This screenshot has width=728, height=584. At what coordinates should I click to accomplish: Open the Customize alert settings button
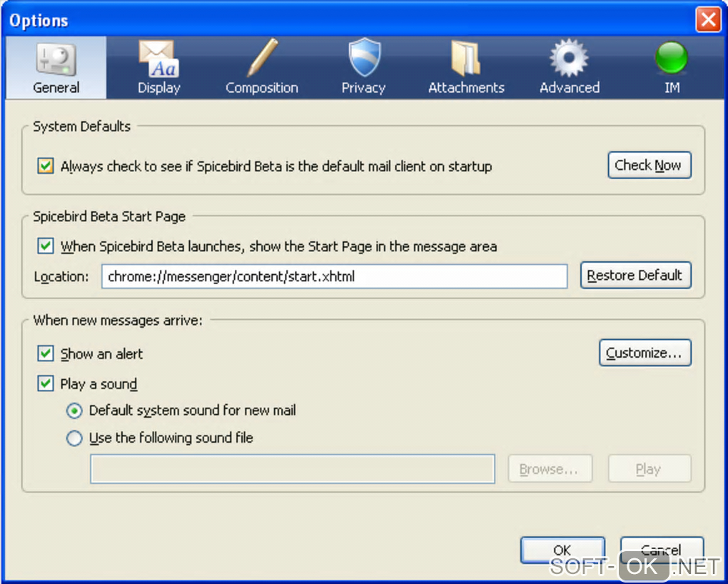click(x=645, y=353)
